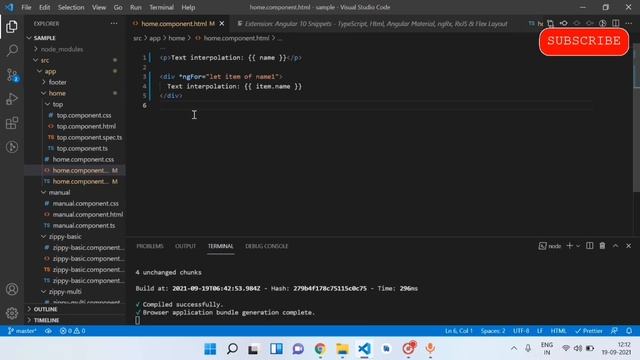Close the terminal panel
The height and width of the screenshot is (360, 640).
click(629, 246)
